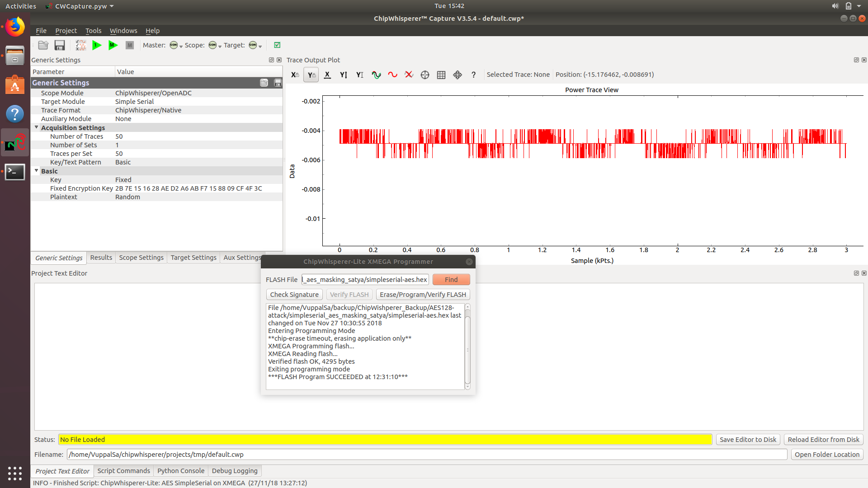Switch to the Script Commands tab
The height and width of the screenshot is (488, 868).
click(123, 471)
